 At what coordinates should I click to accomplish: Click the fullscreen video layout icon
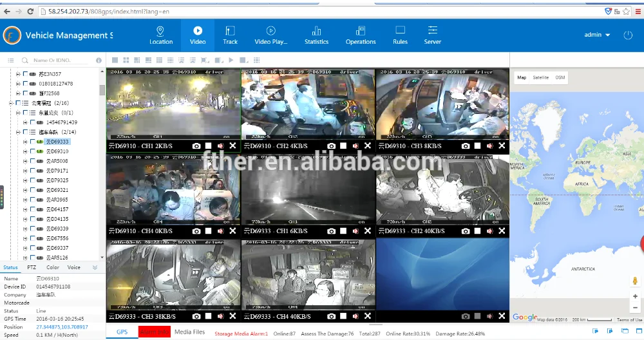(x=205, y=61)
